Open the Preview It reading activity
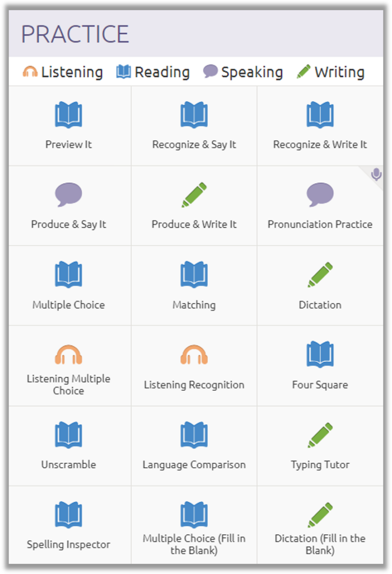The height and width of the screenshot is (574, 392). pyautogui.click(x=68, y=115)
